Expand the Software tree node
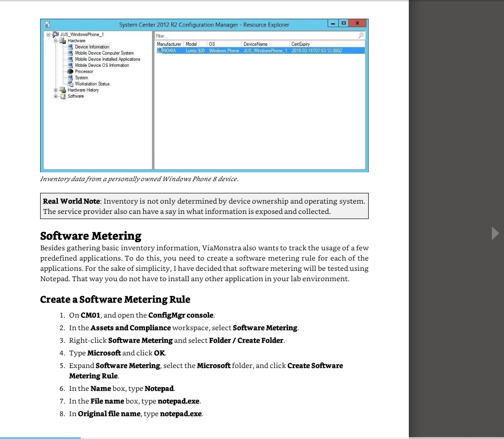 [x=56, y=96]
